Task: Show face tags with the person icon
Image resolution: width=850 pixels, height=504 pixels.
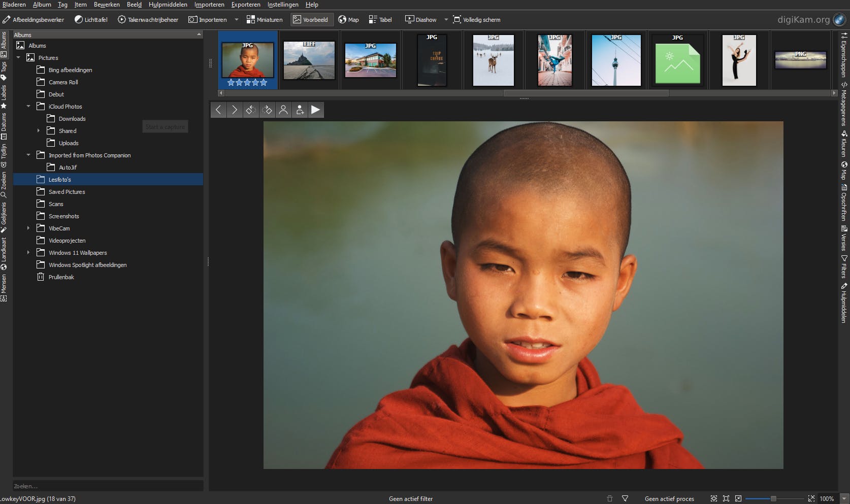Action: [x=283, y=110]
